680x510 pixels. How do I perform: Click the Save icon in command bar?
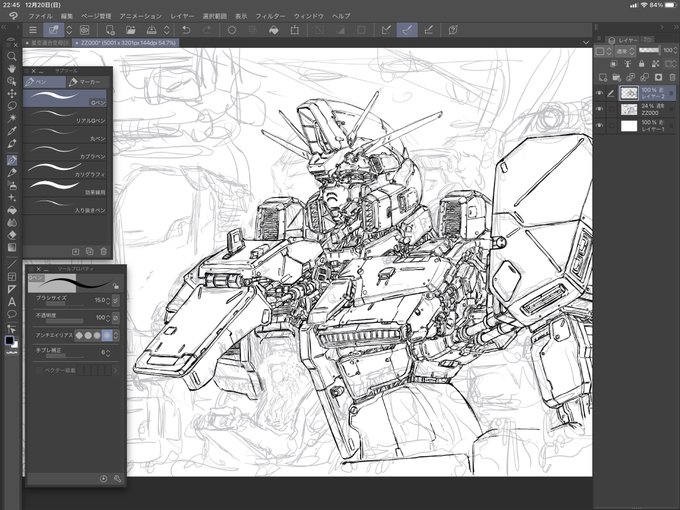pos(151,30)
